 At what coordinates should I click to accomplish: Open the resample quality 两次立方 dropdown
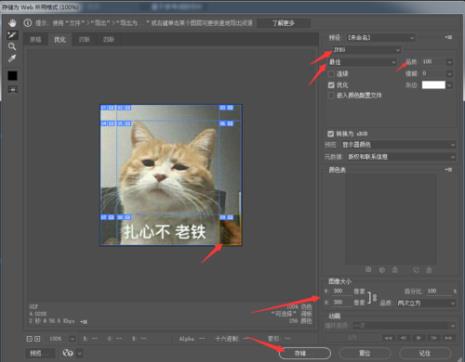[425, 303]
